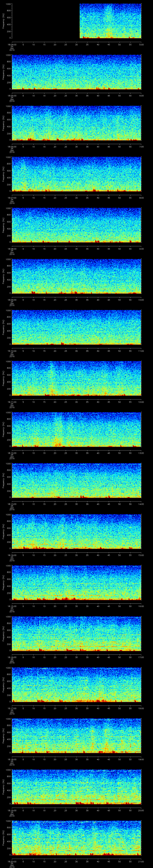Open the spectrogram panel starting at 18:14:00
Image resolution: width=153 pixels, height=868 pixels.
point(77,531)
